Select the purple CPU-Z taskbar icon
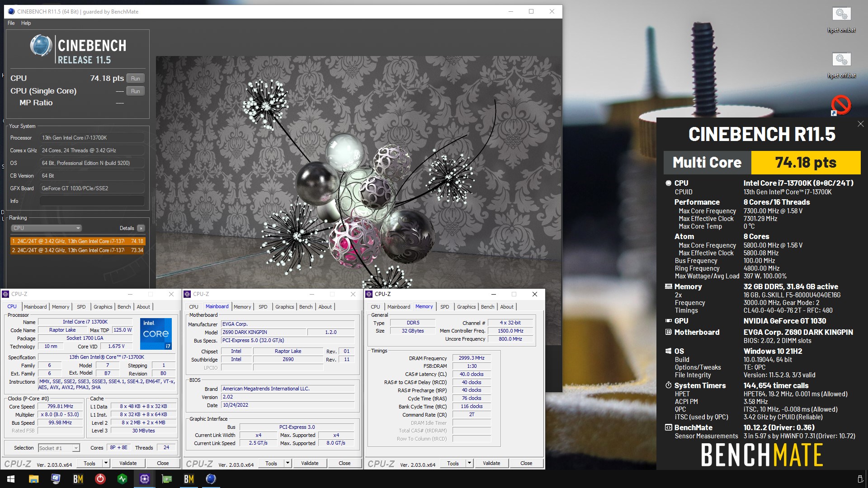 click(144, 479)
